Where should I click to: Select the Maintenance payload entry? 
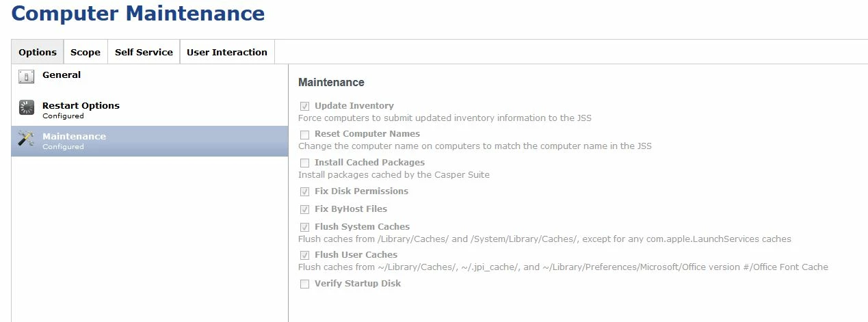pyautogui.click(x=150, y=141)
